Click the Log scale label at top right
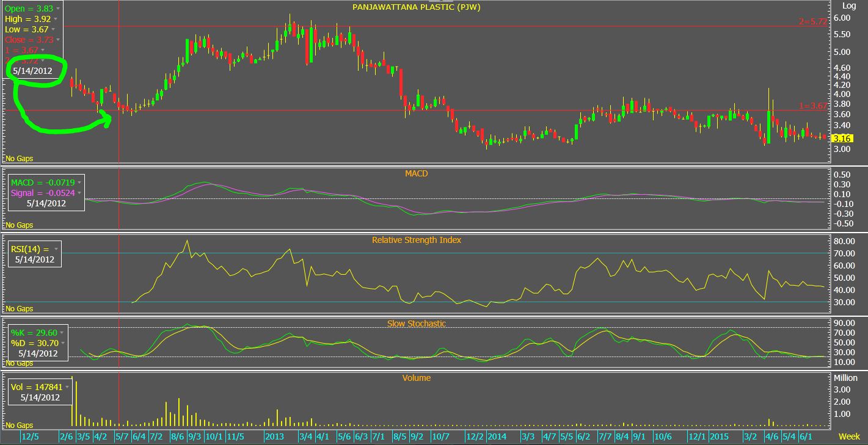Viewport: 868px width, 445px height. click(849, 5)
